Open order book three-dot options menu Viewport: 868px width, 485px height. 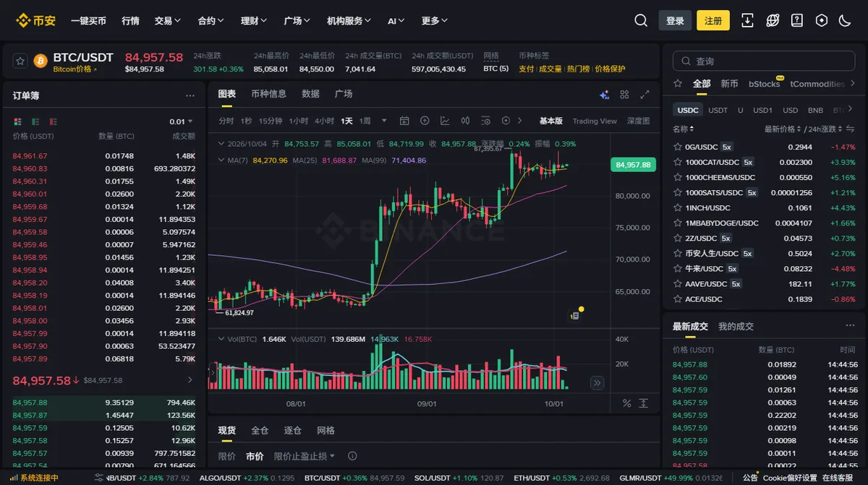coord(190,95)
